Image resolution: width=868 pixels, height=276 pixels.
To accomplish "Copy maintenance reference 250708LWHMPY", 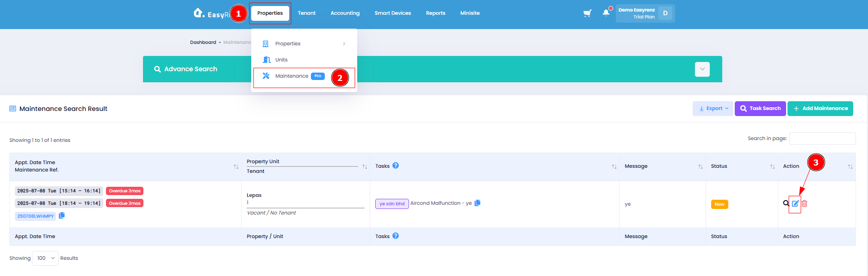I will coord(62,215).
